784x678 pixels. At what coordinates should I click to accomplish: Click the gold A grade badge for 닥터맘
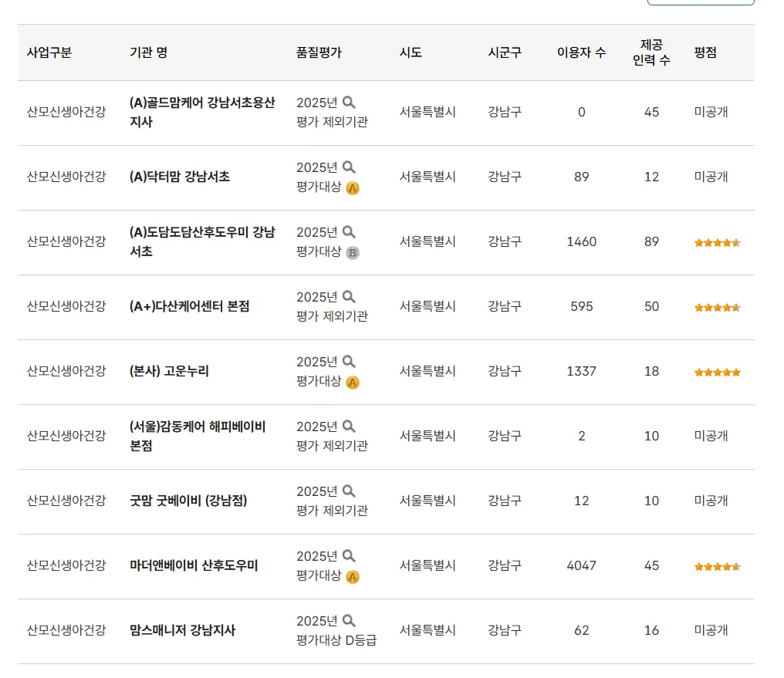353,187
